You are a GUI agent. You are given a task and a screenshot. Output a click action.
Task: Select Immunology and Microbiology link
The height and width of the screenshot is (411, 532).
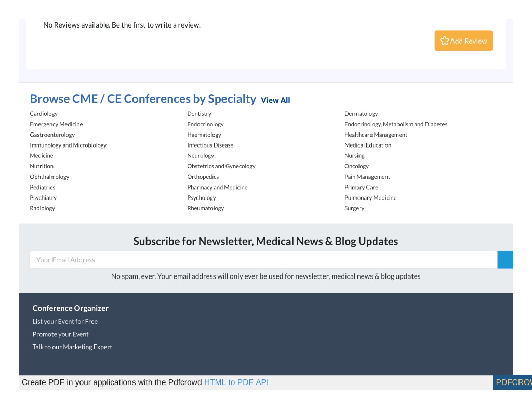[68, 145]
